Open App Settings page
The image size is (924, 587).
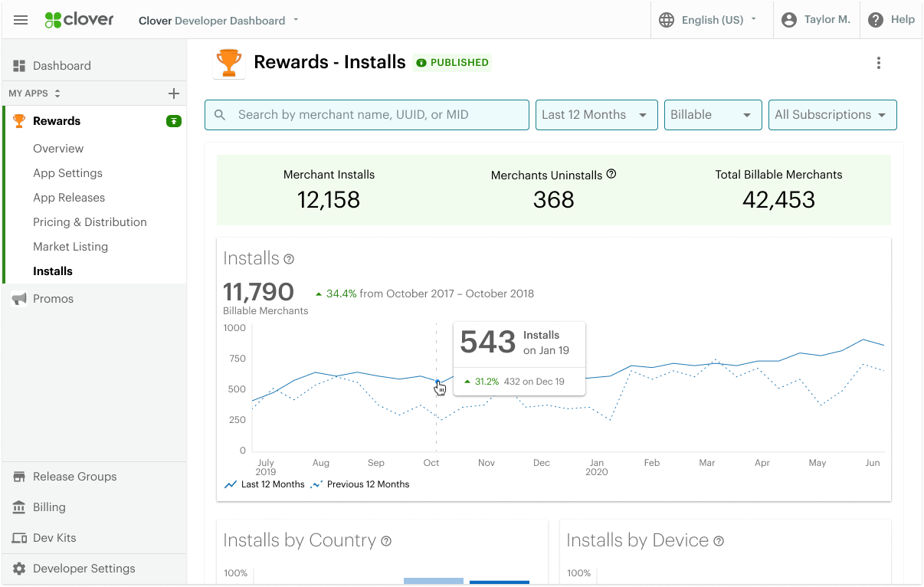pyautogui.click(x=67, y=173)
